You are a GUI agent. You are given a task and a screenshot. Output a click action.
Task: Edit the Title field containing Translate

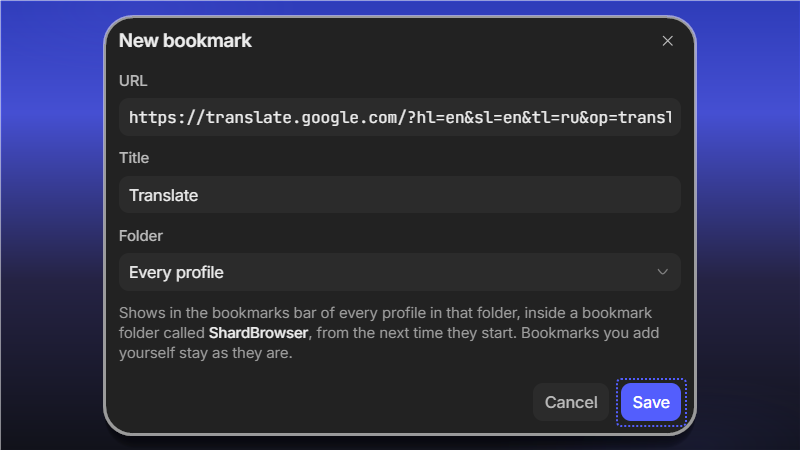399,195
